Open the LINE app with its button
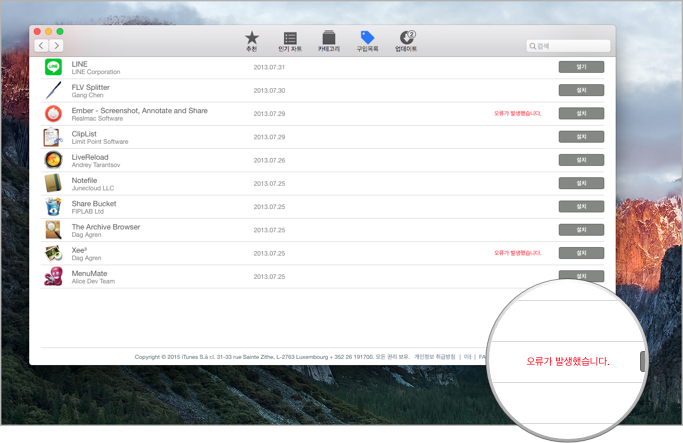Image resolution: width=683 pixels, height=443 pixels. click(x=582, y=67)
